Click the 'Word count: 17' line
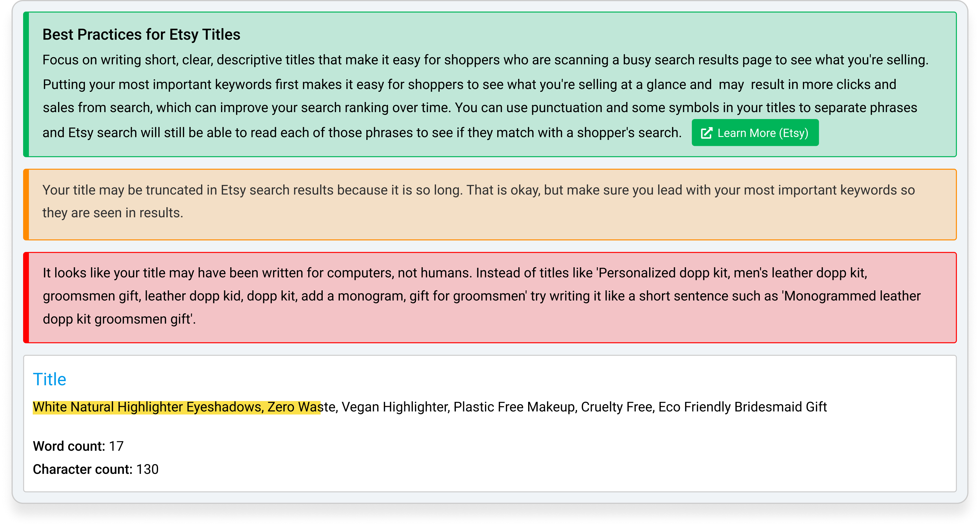 (78, 446)
